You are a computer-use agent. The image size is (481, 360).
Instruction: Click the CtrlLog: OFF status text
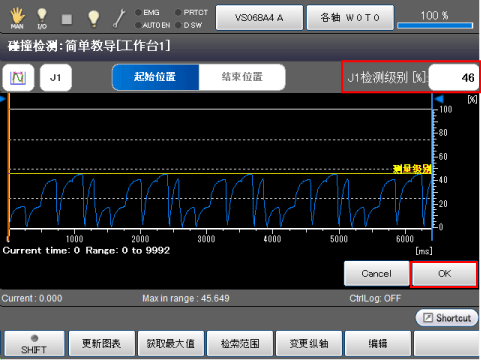(x=375, y=298)
